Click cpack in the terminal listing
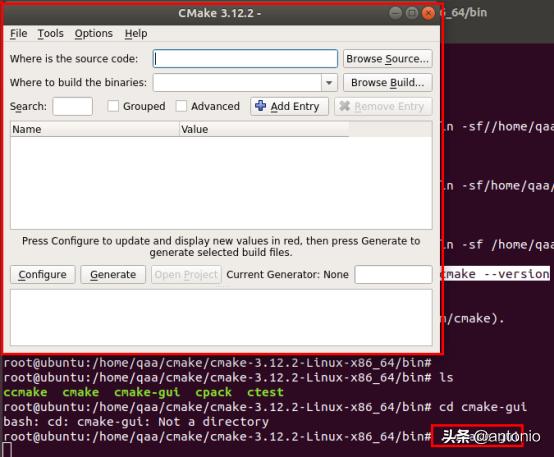 click(213, 392)
